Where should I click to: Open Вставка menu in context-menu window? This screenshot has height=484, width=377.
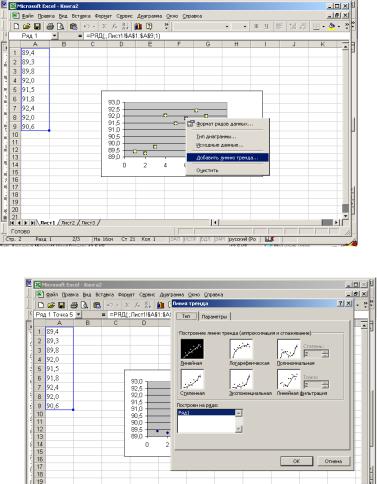pos(81,16)
